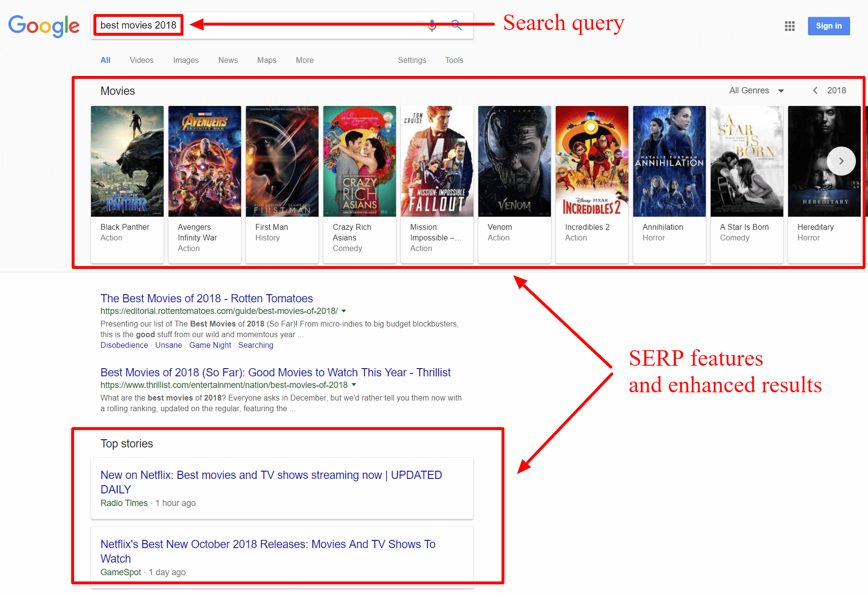Open the Tools option
868x595 pixels.
point(454,60)
